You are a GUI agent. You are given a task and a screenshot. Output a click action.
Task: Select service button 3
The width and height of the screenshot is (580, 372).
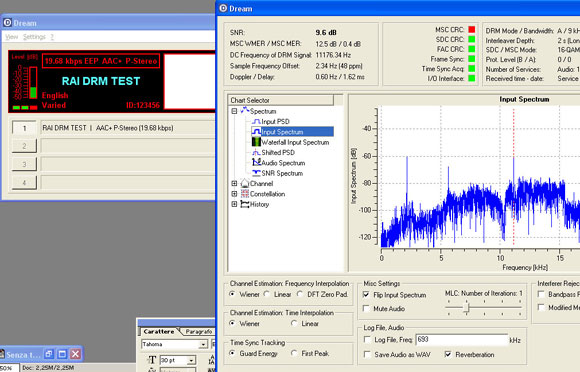(x=24, y=164)
